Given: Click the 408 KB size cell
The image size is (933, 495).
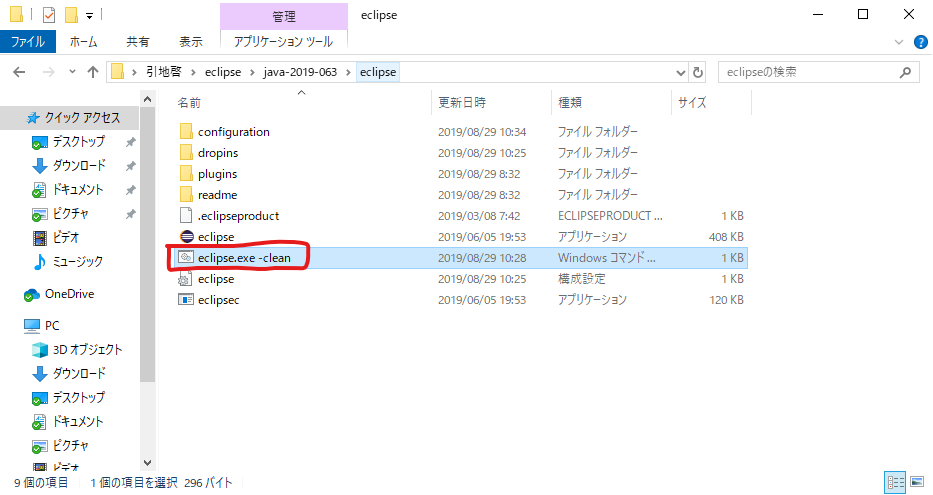Looking at the screenshot, I should (726, 237).
